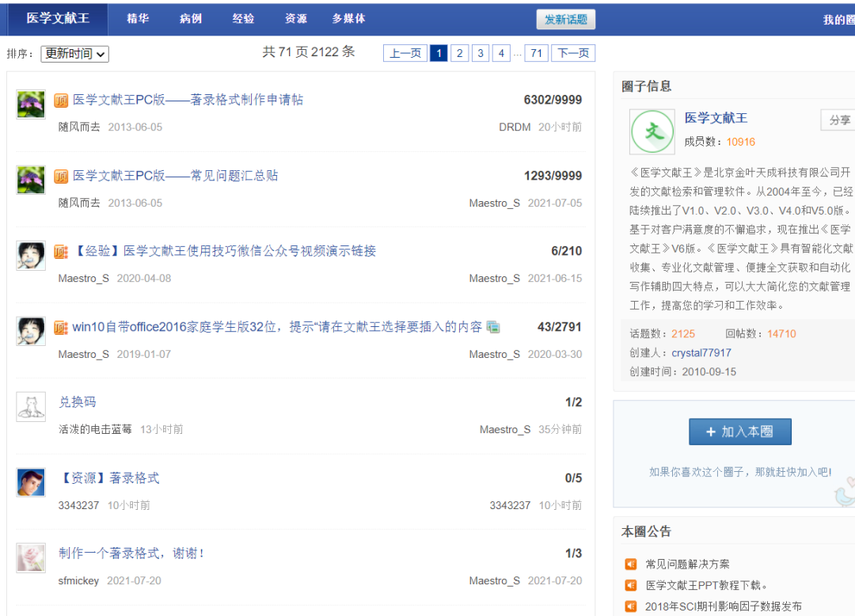Viewport: 855px width, 616px height.
Task: Click announcement icon beside 2018年SCI期刊影响因子
Action: pyautogui.click(x=630, y=606)
